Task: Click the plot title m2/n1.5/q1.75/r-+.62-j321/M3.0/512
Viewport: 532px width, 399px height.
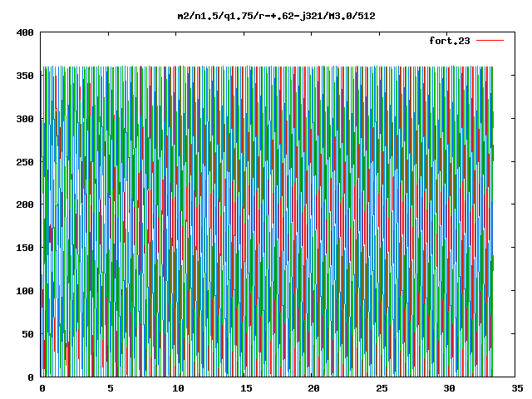Action: [x=277, y=16]
